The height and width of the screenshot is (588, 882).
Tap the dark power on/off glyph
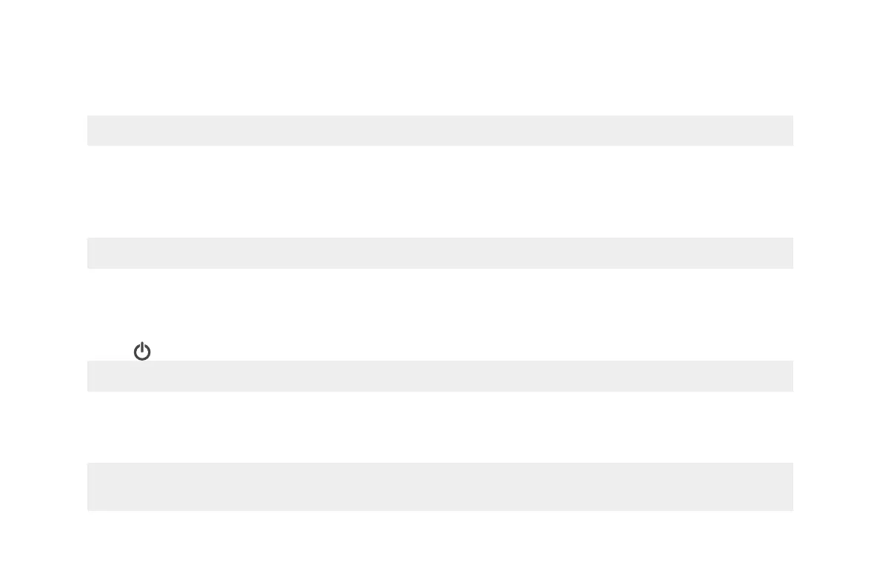click(142, 352)
